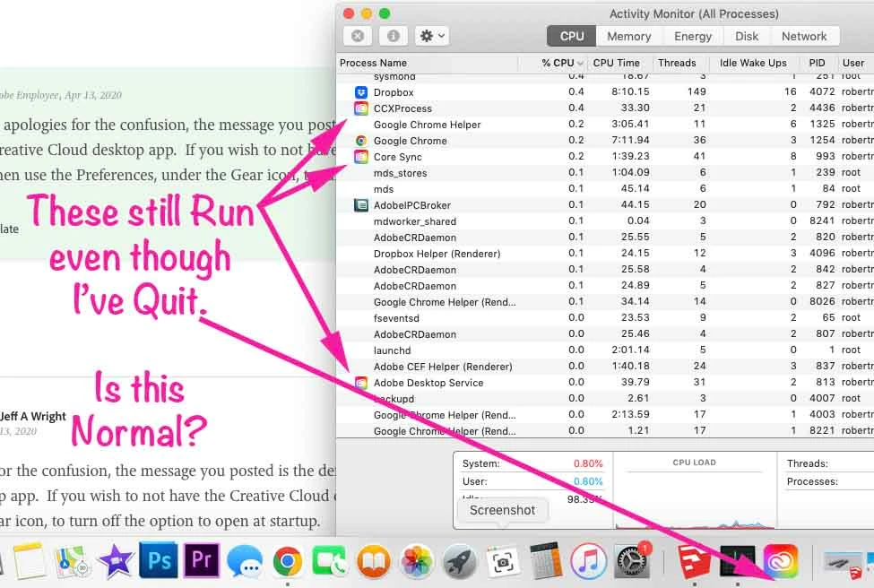
Task: Sort processes by PID column
Action: (x=818, y=63)
